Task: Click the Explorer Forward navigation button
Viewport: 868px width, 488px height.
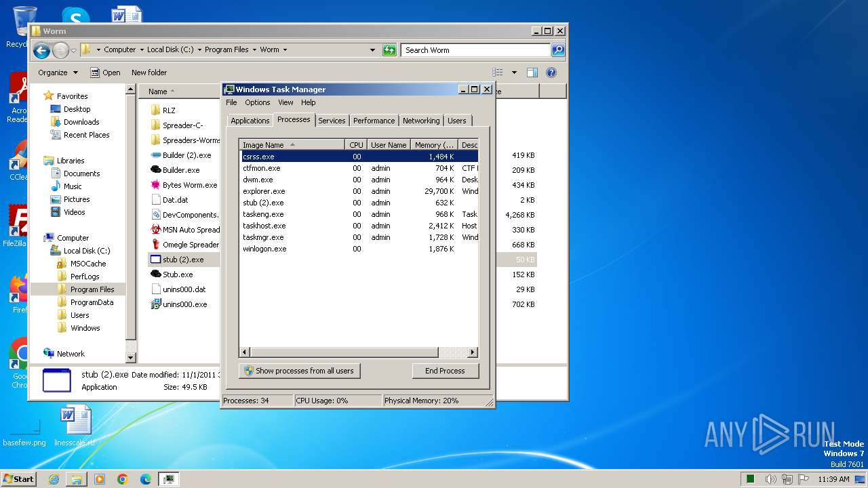Action: (60, 50)
